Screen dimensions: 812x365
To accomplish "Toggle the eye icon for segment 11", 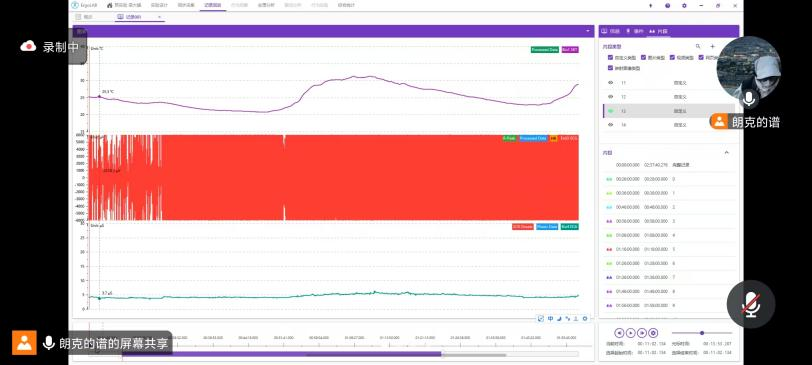I will (x=611, y=82).
